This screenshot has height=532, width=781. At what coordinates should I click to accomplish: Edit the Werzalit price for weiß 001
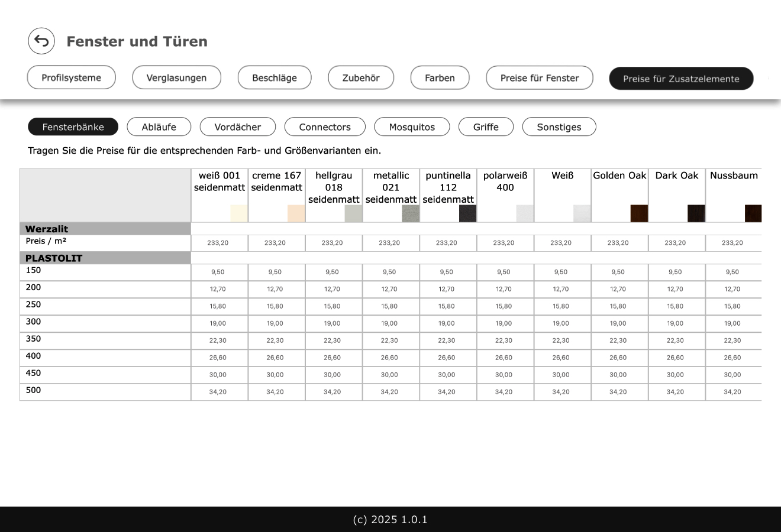click(x=219, y=242)
